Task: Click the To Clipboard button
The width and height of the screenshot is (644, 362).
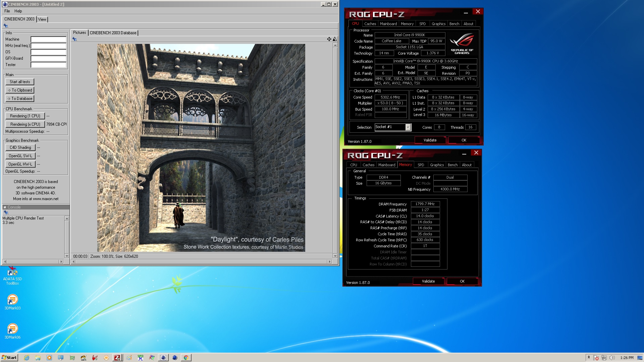Action: pos(20,90)
